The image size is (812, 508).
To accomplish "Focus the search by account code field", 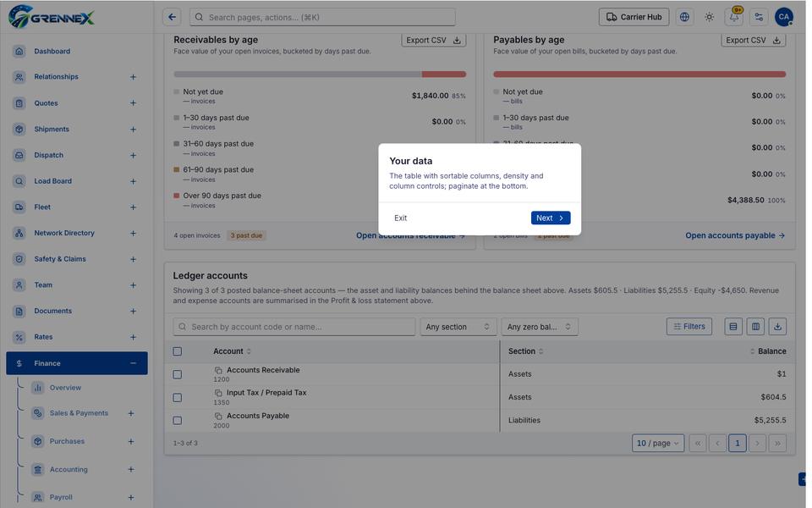I will tap(294, 327).
